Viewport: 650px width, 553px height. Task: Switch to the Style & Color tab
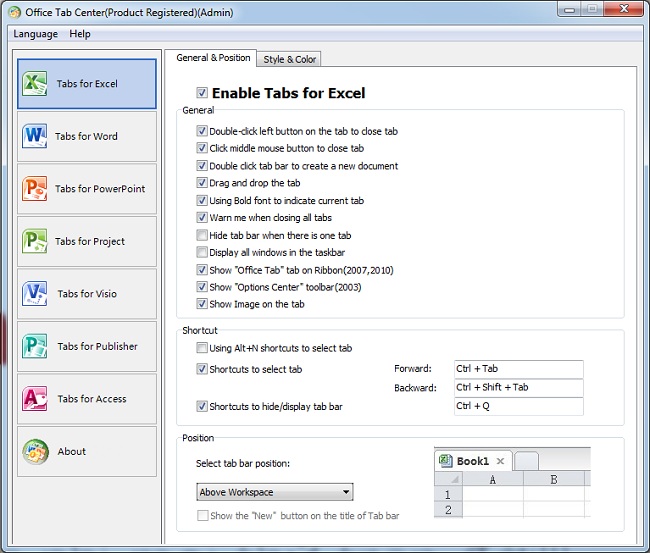tap(289, 59)
